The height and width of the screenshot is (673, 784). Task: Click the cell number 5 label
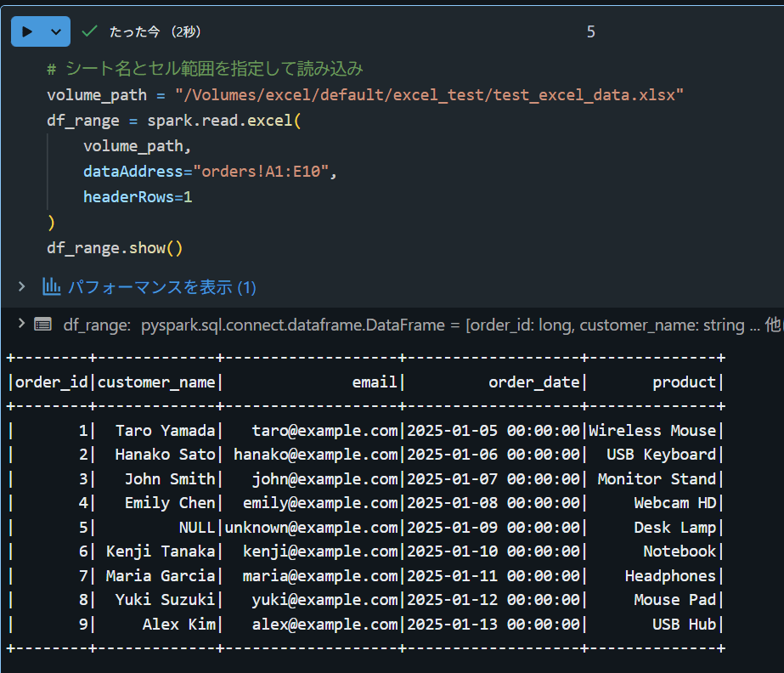point(591,32)
